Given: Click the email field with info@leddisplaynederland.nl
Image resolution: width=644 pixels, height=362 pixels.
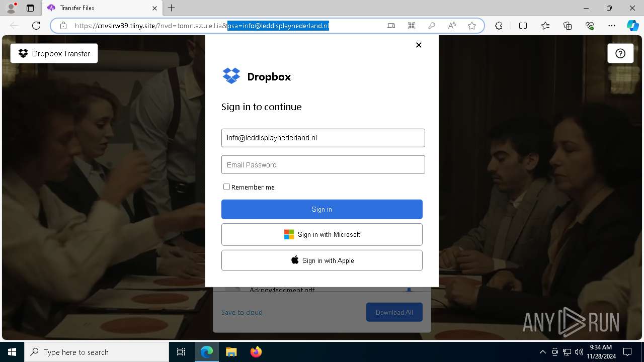Looking at the screenshot, I should click(323, 138).
